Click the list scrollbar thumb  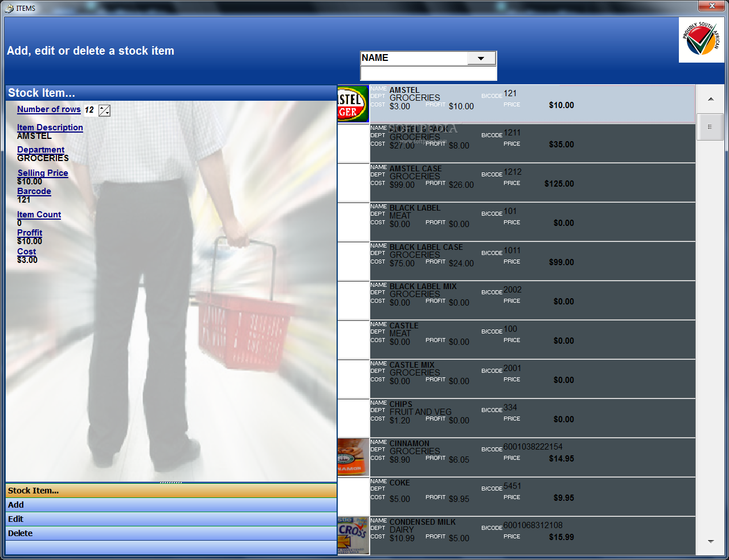click(x=710, y=127)
